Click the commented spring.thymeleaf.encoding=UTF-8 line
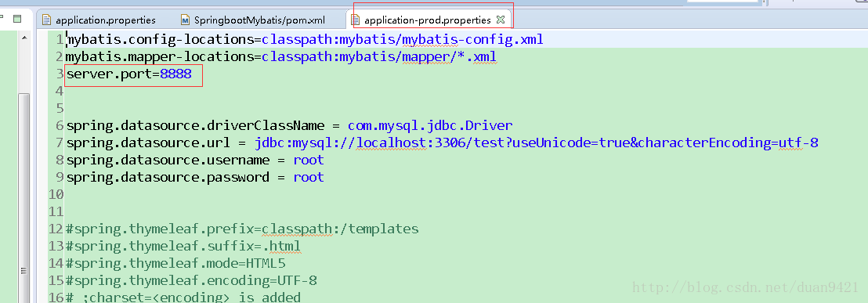The image size is (868, 303). (x=191, y=280)
